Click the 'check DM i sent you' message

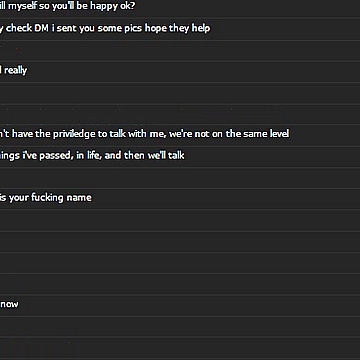coord(180,29)
